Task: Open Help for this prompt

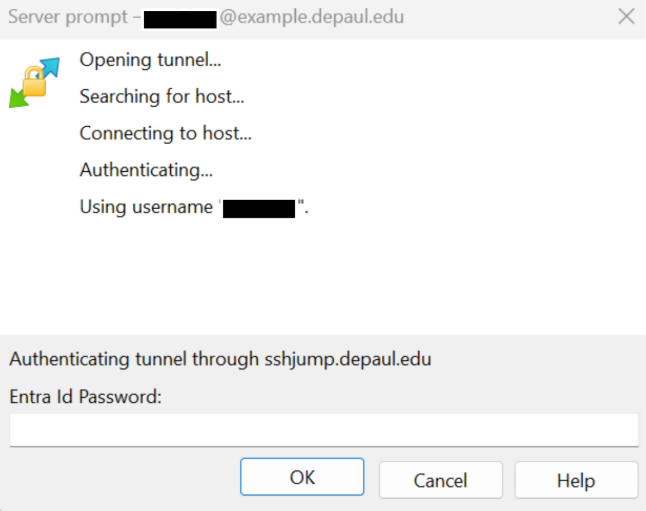Action: tap(576, 481)
